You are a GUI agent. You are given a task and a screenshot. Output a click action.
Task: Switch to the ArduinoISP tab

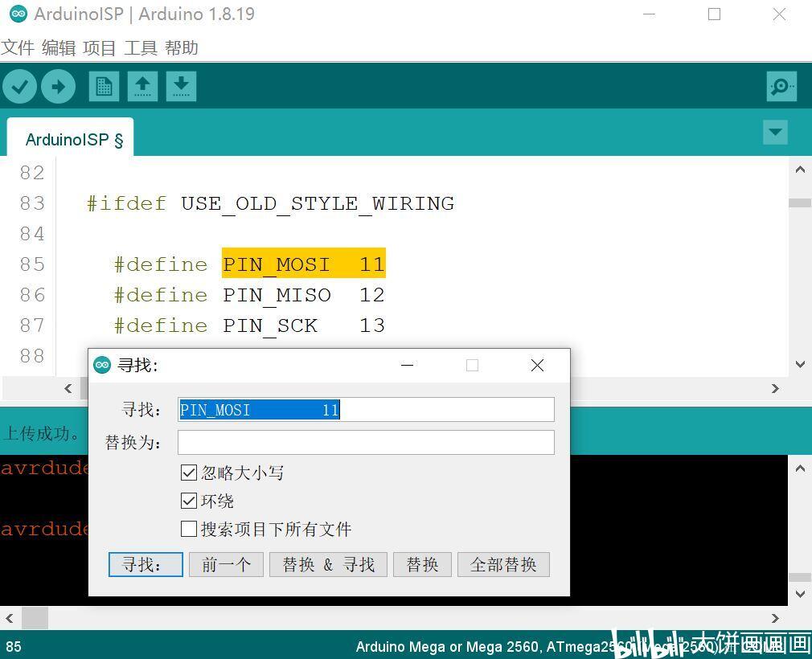[x=71, y=139]
